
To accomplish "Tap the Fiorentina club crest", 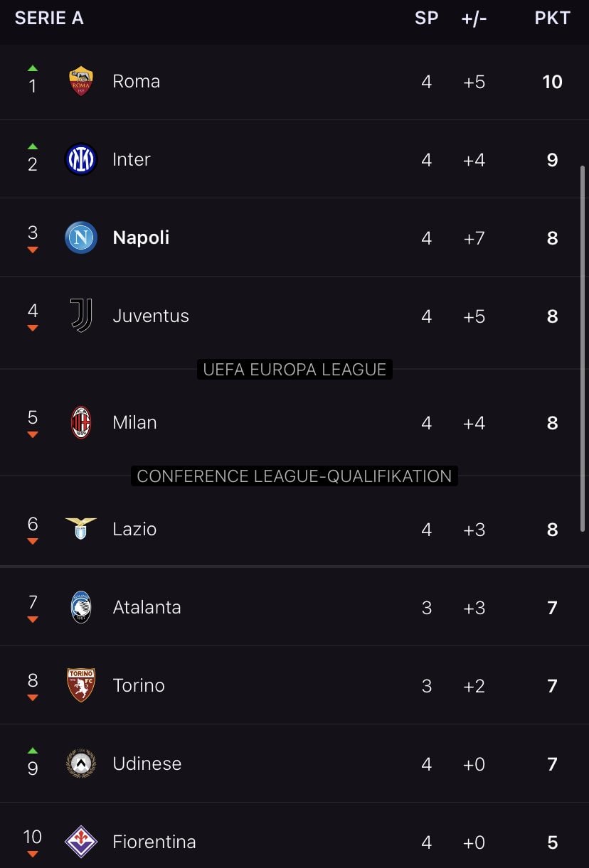I will click(x=81, y=842).
